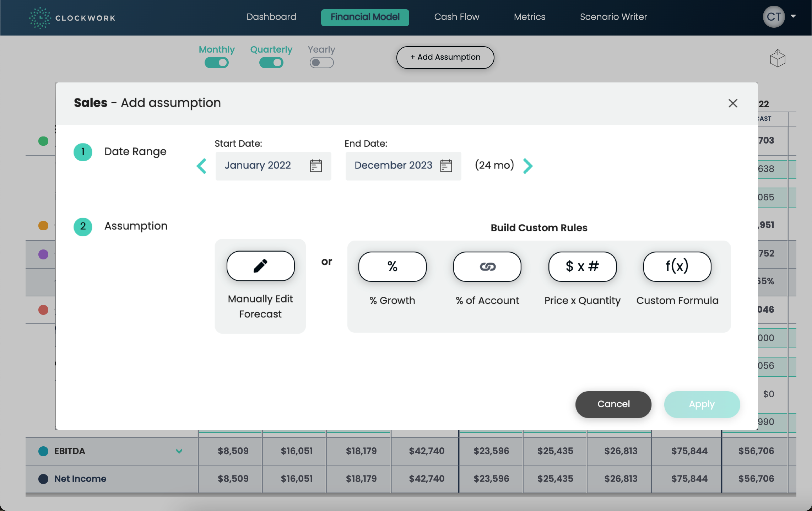The width and height of the screenshot is (812, 511).
Task: Apply the selected Sales assumption
Action: pyautogui.click(x=702, y=404)
